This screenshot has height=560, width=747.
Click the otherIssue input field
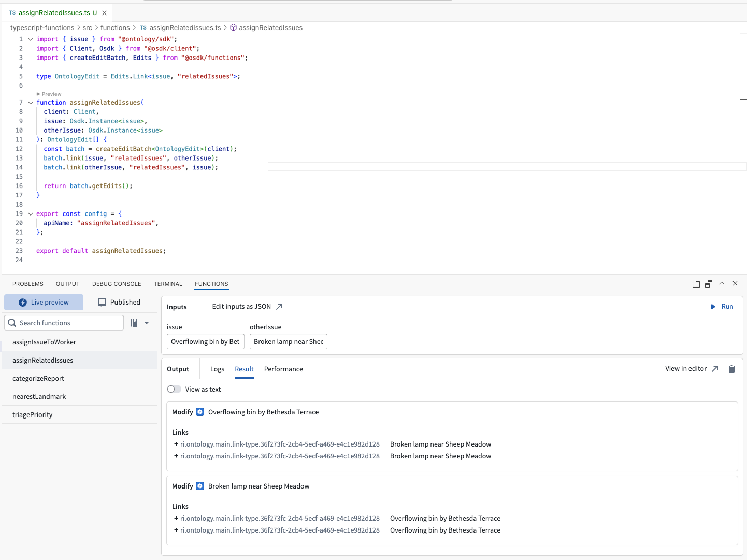[x=289, y=342]
